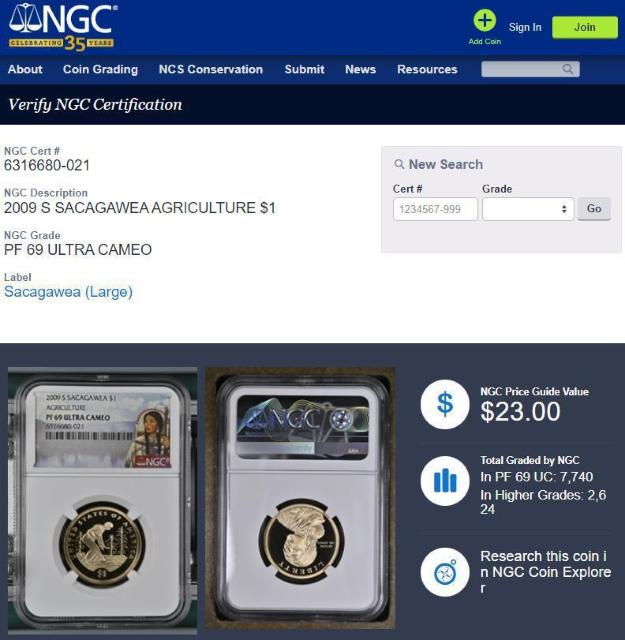Click the search magnifier icon in navigation bar
This screenshot has height=640, width=625.
(568, 69)
